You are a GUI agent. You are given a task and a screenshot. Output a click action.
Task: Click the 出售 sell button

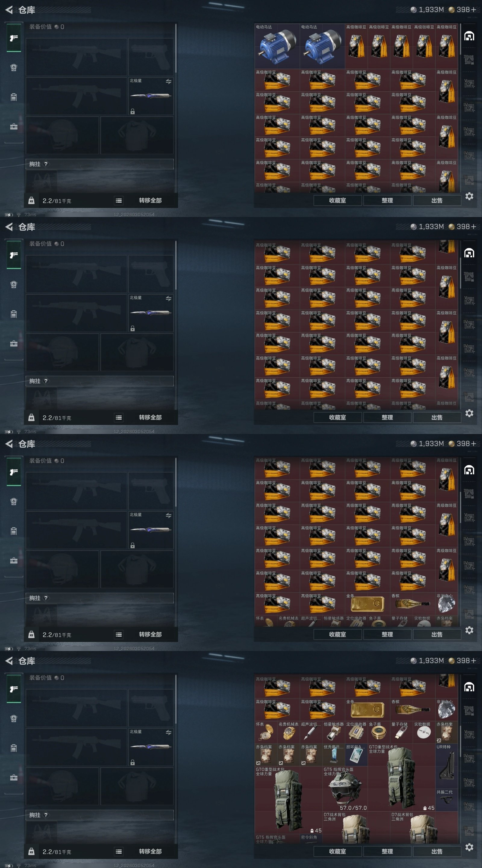[437, 851]
